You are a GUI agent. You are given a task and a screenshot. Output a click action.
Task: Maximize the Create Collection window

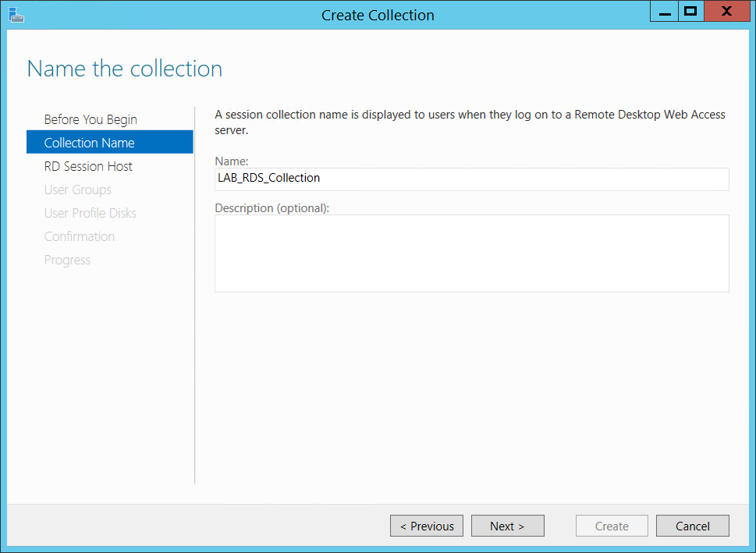pos(690,12)
